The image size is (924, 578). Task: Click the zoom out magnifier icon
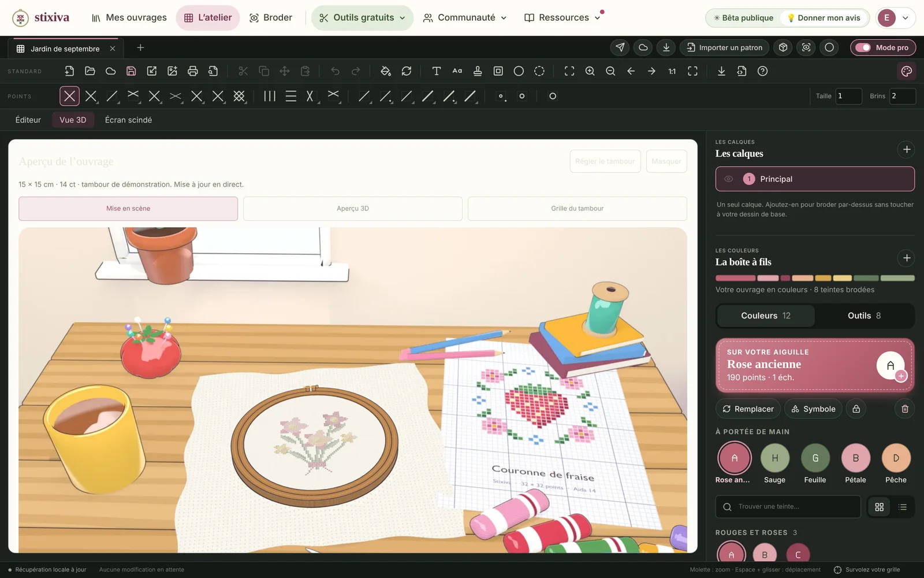(610, 71)
